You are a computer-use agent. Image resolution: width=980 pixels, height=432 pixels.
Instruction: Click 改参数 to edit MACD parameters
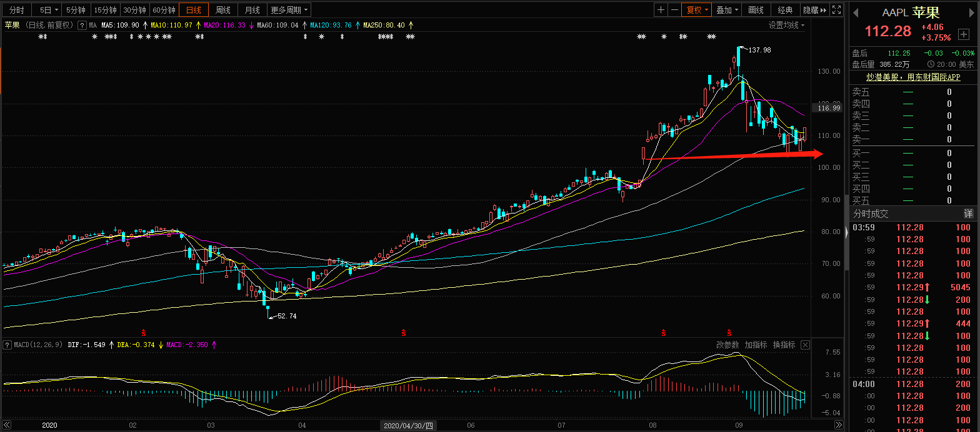pyautogui.click(x=727, y=345)
